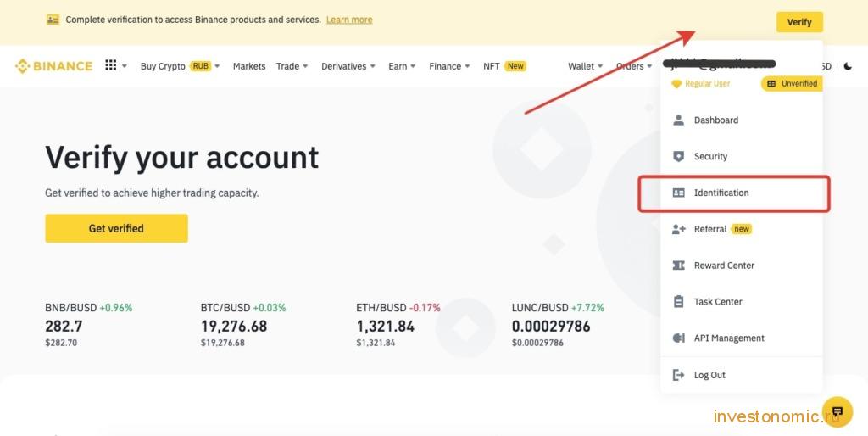Click the Binance logo
Viewport: 868px width, 436px height.
coord(53,66)
